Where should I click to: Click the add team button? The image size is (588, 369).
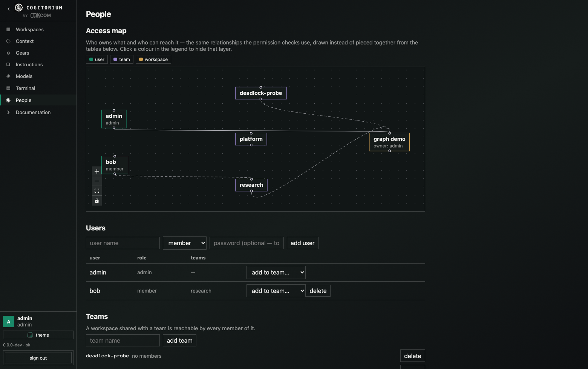180,340
